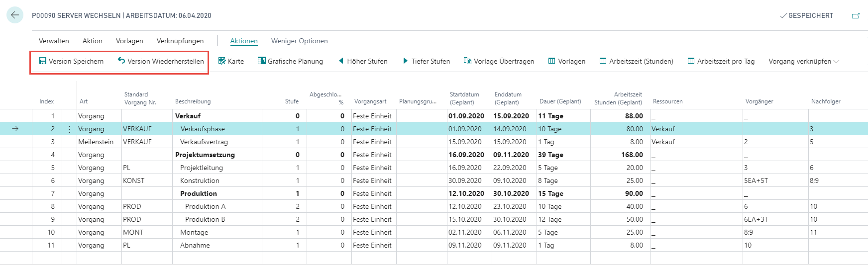This screenshot has height=265, width=868.
Task: Click predecessor cell 6EA+3T
Action: [x=775, y=219]
